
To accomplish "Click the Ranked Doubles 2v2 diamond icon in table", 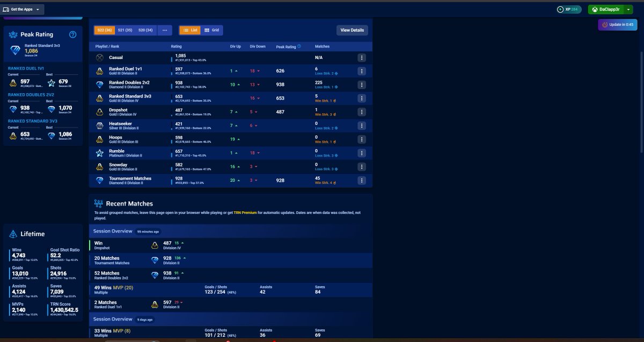I will pos(99,85).
